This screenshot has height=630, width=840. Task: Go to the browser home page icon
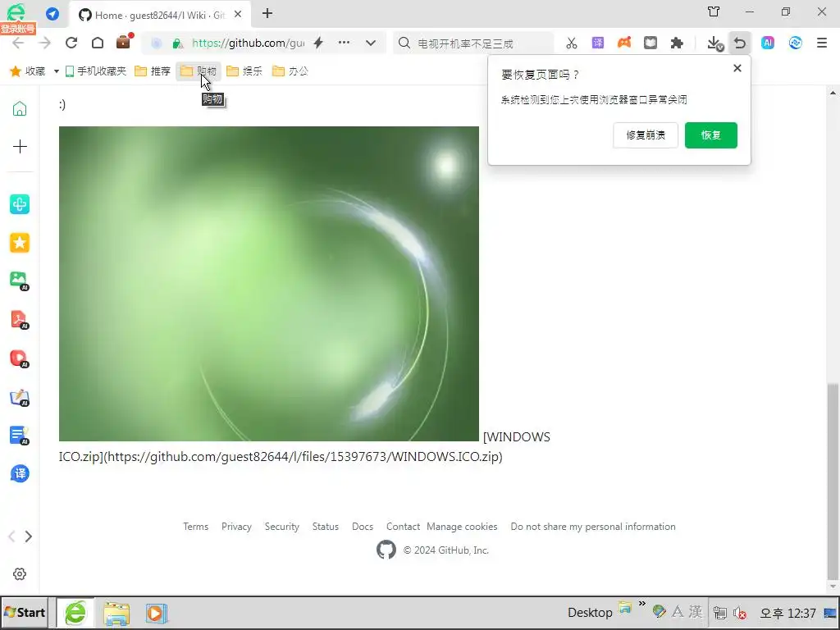(98, 43)
